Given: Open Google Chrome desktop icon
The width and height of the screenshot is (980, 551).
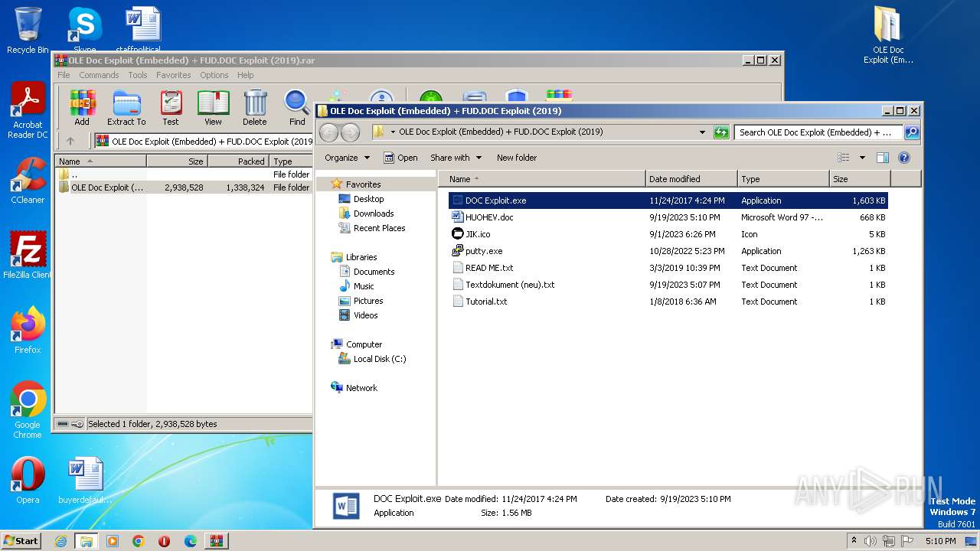Looking at the screenshot, I should click(28, 409).
